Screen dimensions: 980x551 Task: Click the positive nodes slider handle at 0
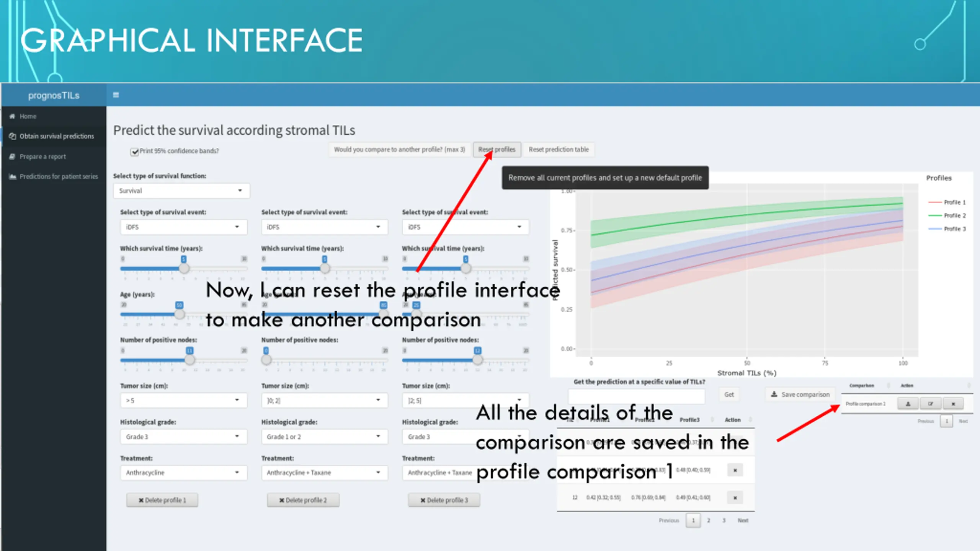click(266, 360)
